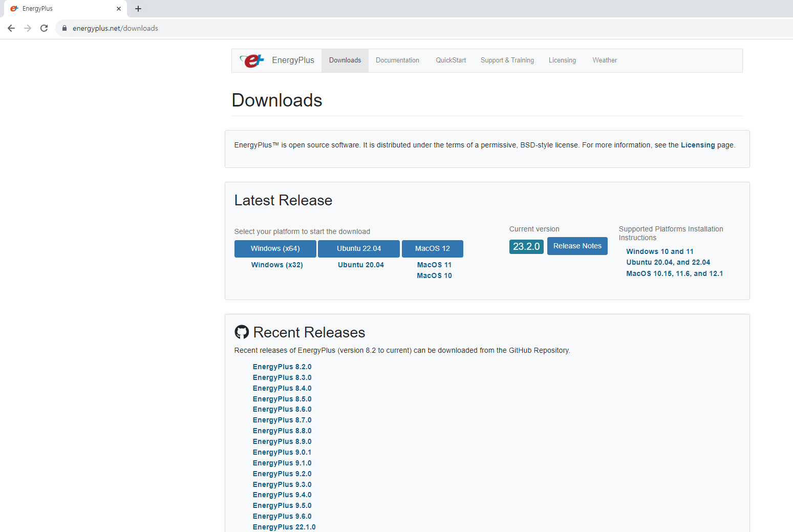Click 'Supported Platforms Installation Instructions' label
Screen dimensions: 793x532
(x=671, y=233)
